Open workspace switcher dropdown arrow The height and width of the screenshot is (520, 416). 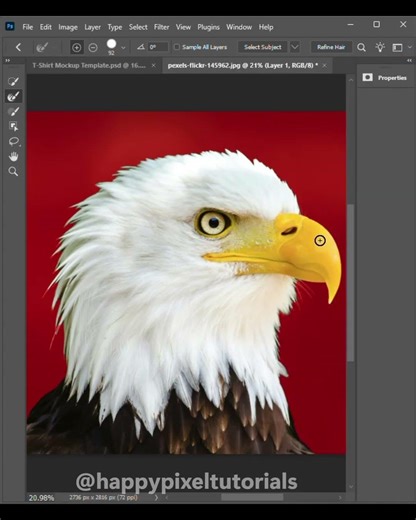tap(410, 47)
